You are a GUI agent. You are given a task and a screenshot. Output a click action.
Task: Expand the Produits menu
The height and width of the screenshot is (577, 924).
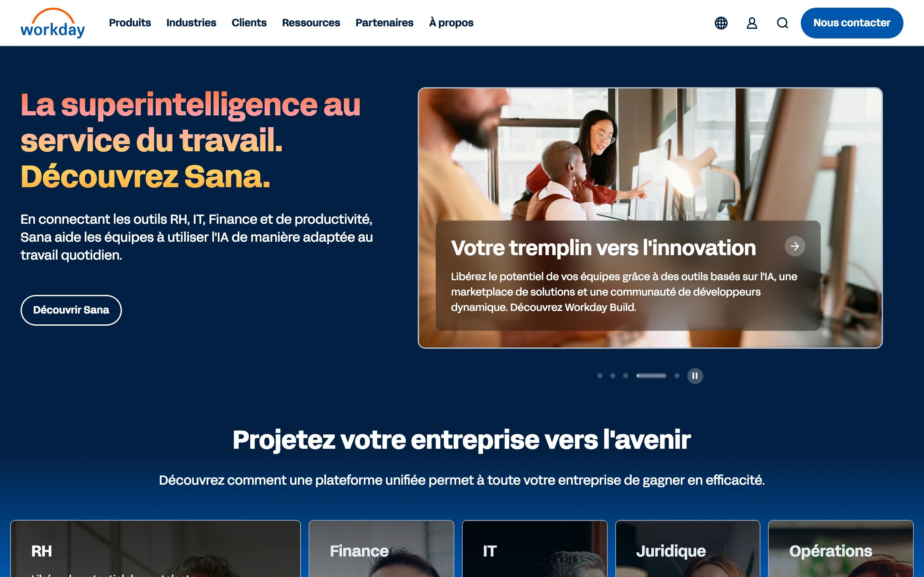[x=130, y=23]
